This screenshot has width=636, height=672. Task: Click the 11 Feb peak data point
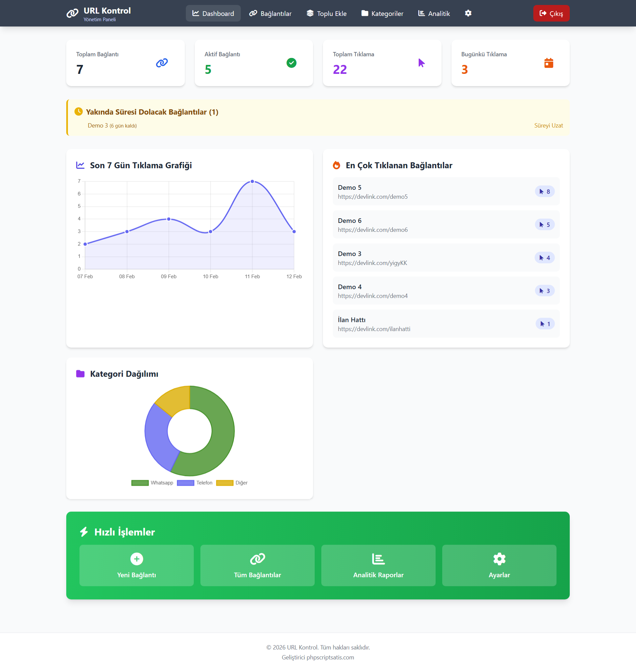252,181
